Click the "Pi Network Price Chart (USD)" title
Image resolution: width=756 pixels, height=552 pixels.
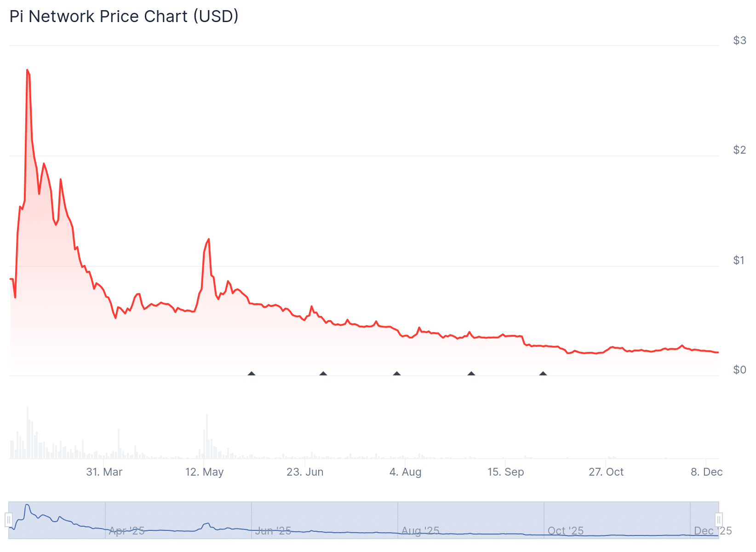click(x=124, y=17)
